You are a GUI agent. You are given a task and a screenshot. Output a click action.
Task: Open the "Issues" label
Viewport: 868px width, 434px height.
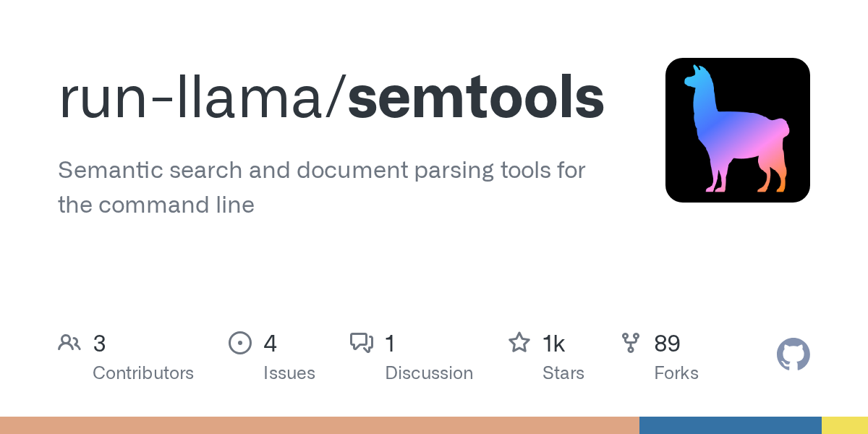tap(289, 373)
